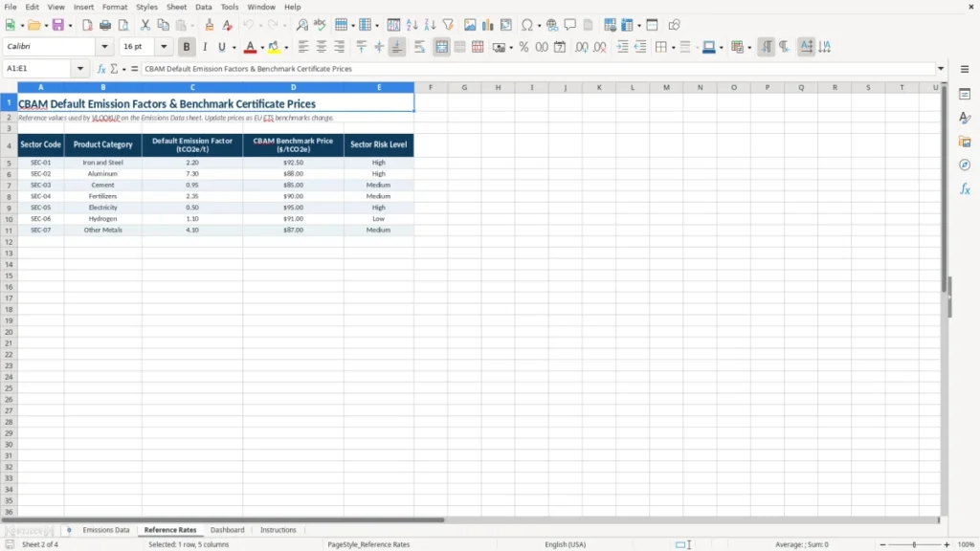
Task: Click the zoom slider handle
Action: 914,544
